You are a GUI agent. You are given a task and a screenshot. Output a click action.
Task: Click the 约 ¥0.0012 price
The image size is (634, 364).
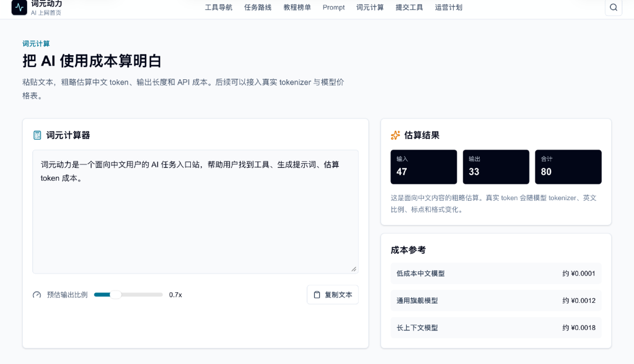click(579, 301)
